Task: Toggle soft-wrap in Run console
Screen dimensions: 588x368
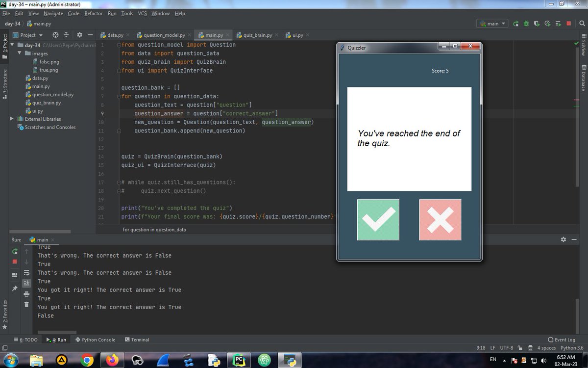Action: pos(27,272)
